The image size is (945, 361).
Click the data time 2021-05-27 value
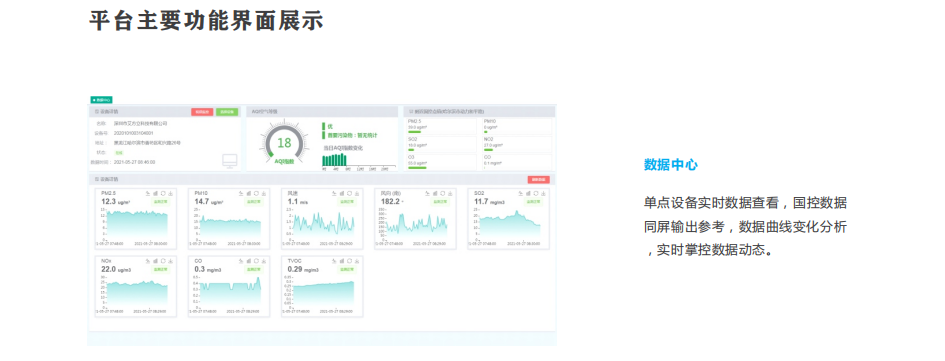click(134, 162)
